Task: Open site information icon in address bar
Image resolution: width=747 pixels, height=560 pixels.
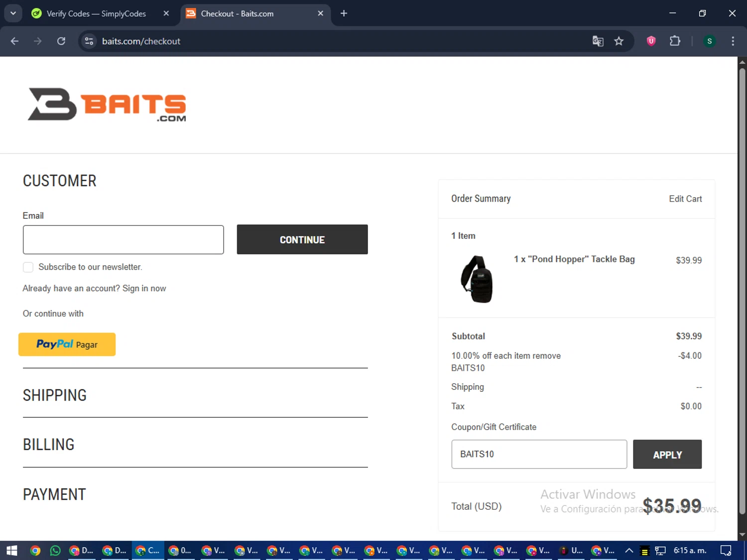Action: (x=89, y=41)
